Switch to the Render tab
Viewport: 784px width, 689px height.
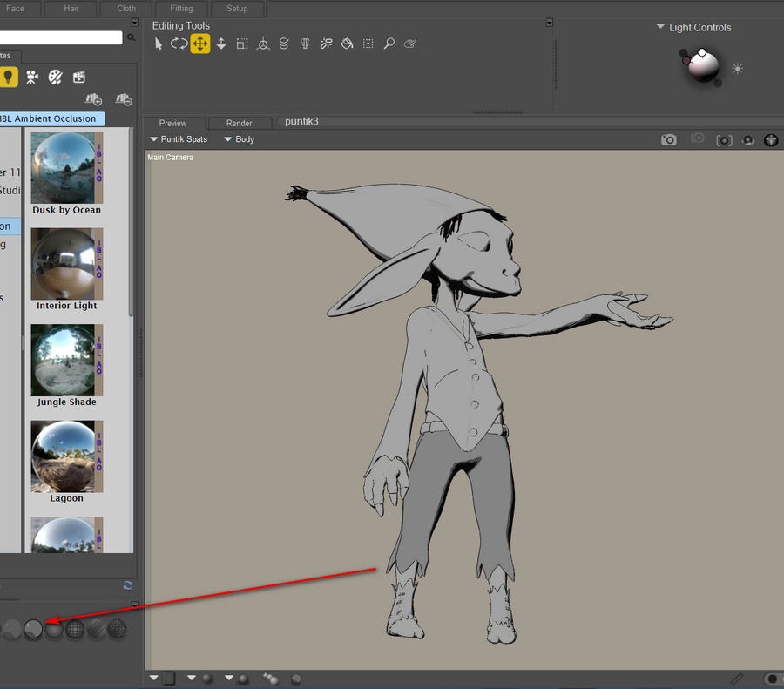pos(239,124)
